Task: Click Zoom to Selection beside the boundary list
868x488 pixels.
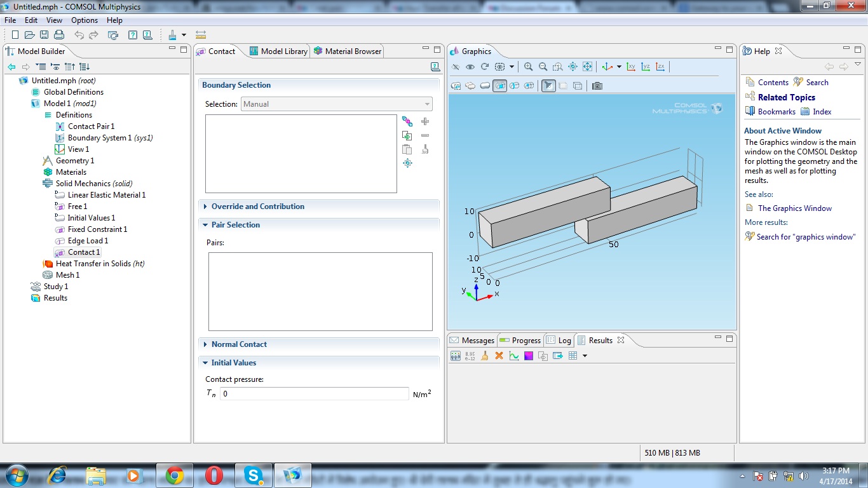Action: pos(407,163)
